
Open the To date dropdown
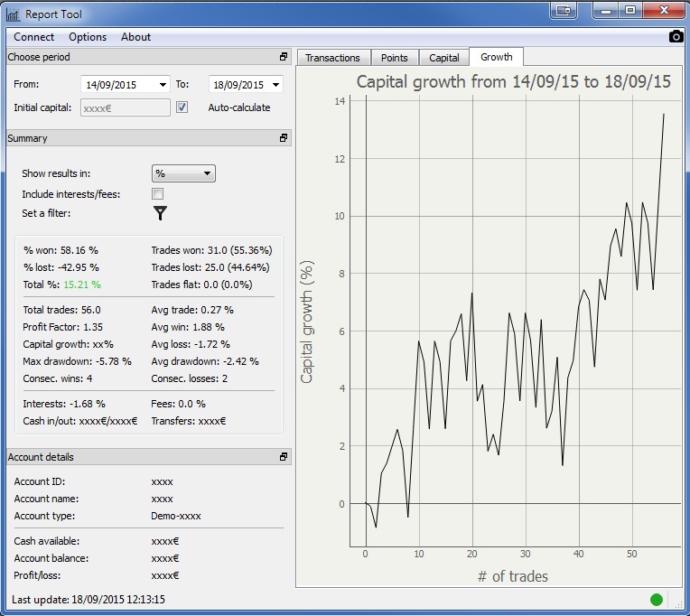(x=275, y=85)
